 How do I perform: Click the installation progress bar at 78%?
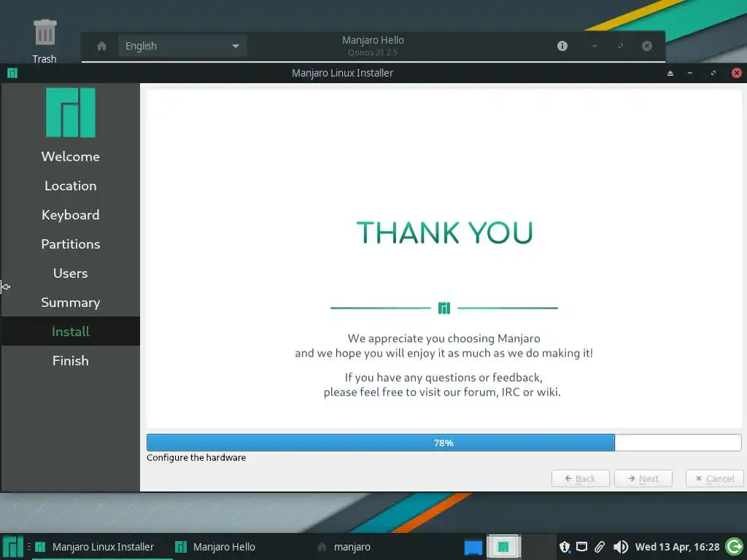click(x=444, y=443)
